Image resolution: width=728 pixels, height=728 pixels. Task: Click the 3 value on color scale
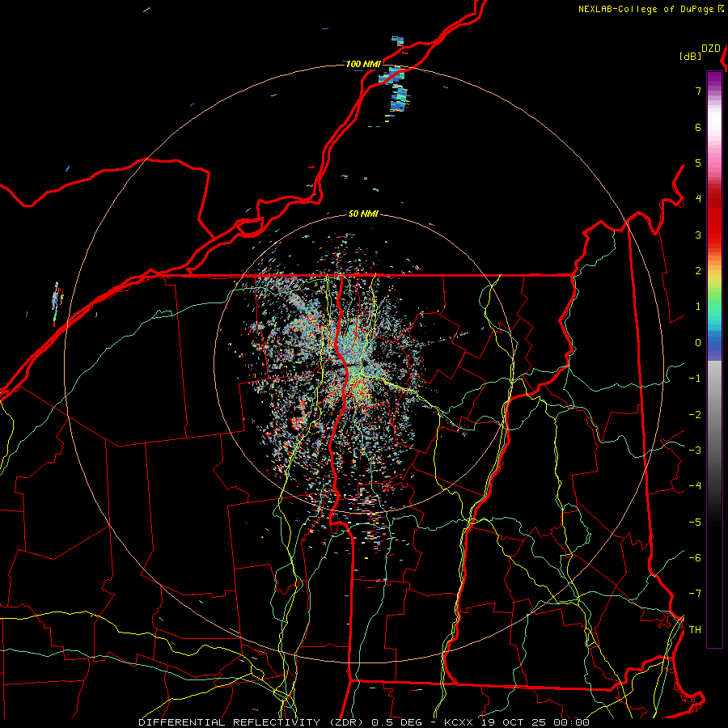coord(698,235)
